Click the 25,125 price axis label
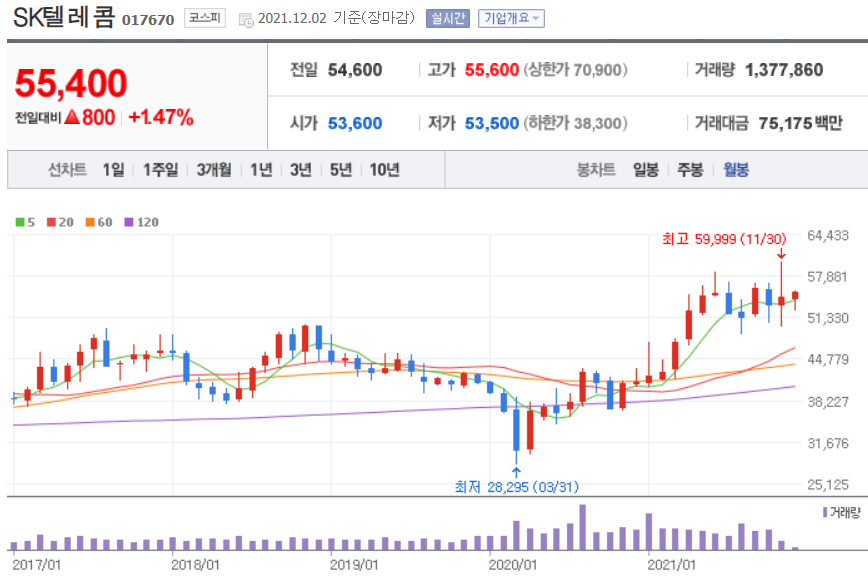The image size is (868, 581). point(828,485)
